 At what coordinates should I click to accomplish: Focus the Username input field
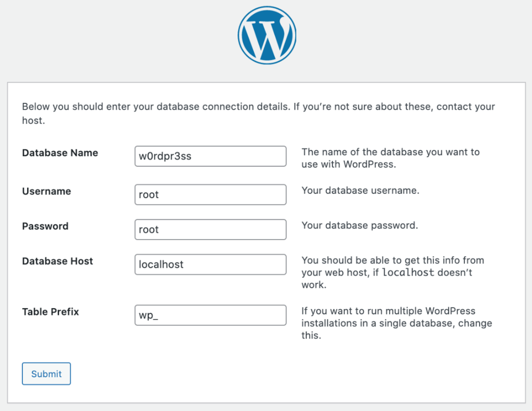coord(210,194)
